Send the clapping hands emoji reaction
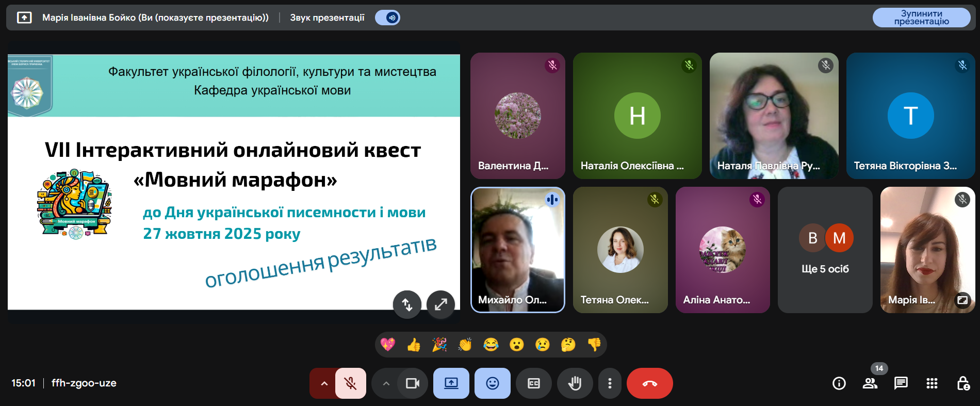 pos(465,345)
